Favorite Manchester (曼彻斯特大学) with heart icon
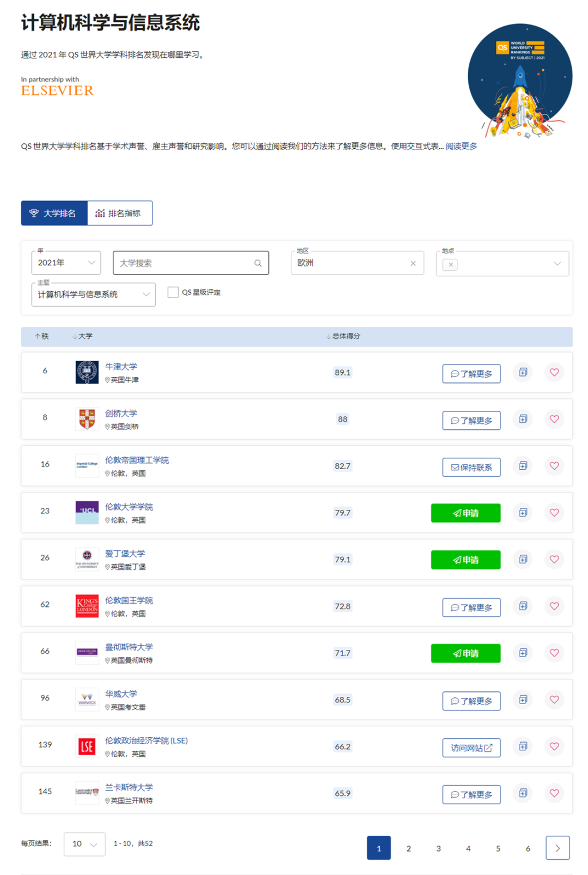The width and height of the screenshot is (588, 875). coord(554,653)
